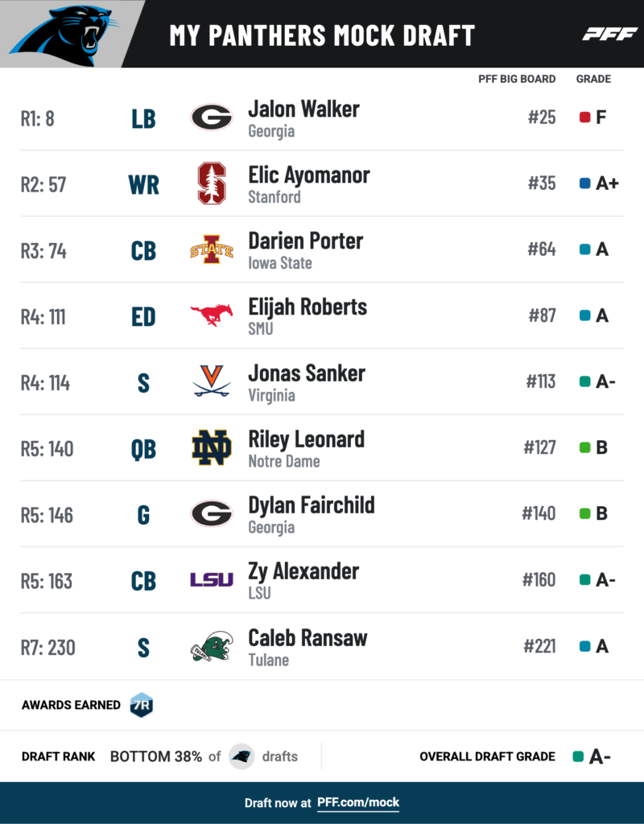Click the Carolina Panthers logo in header

(x=64, y=34)
